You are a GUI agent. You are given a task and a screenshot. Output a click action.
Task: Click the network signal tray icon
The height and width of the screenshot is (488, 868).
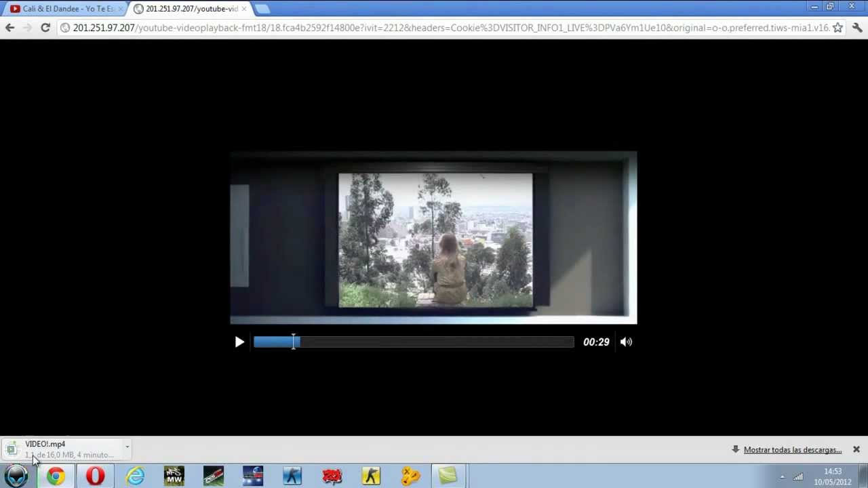[x=798, y=476]
